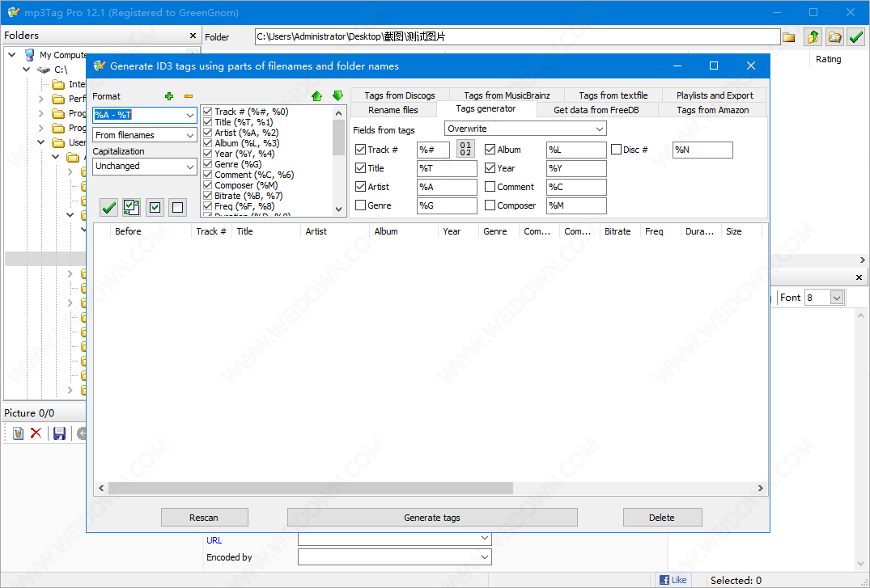Screen dimensions: 870x588
Task: Toggle the Year checkbox next to %Y field
Action: point(490,168)
